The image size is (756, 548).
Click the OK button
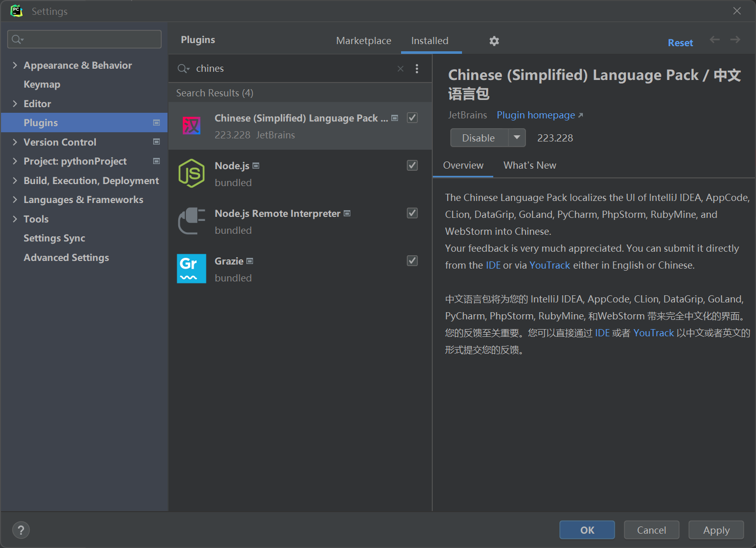pyautogui.click(x=587, y=530)
